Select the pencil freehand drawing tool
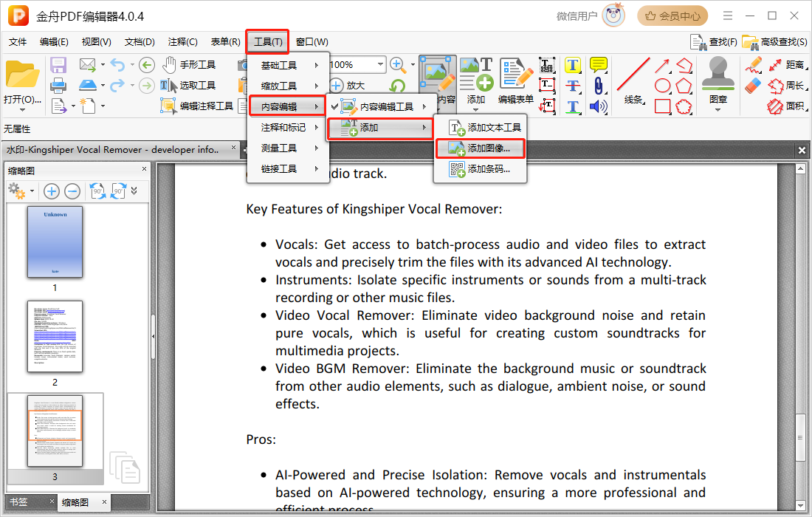This screenshot has height=517, width=812. (754, 65)
